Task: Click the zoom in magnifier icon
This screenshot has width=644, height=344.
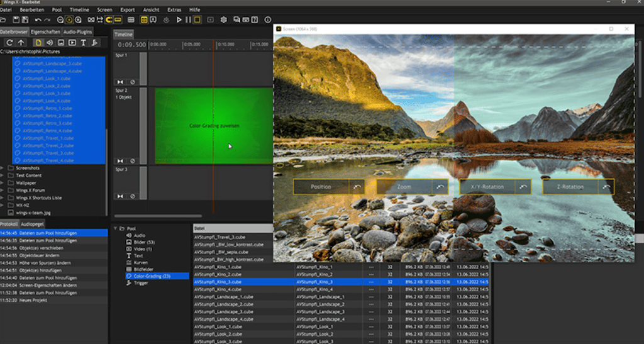Action: tap(79, 20)
